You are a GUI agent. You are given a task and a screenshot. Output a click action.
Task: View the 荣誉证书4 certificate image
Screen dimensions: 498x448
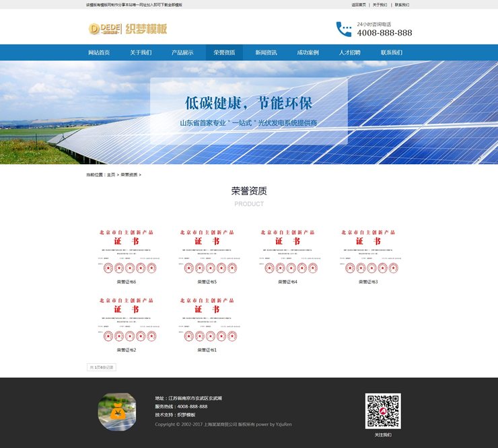[x=287, y=252]
